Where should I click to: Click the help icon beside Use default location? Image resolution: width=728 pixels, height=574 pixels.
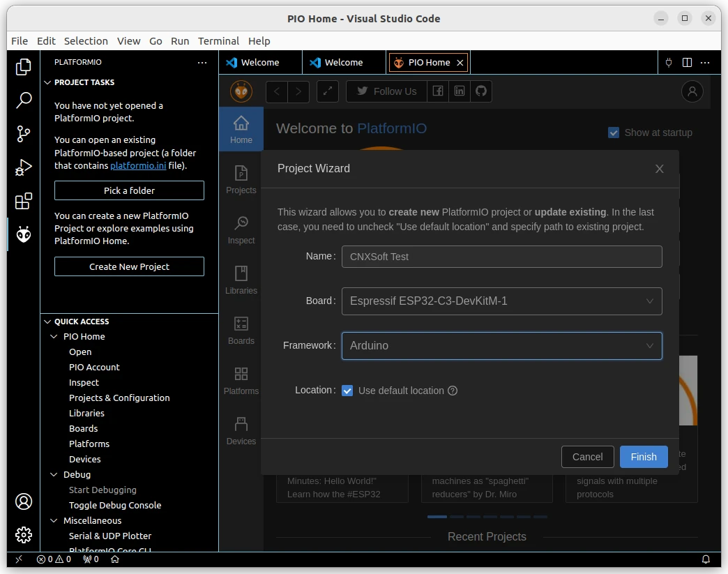[453, 391]
